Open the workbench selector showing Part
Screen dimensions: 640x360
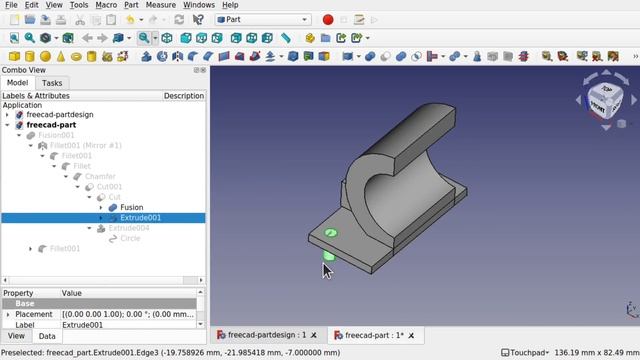263,20
